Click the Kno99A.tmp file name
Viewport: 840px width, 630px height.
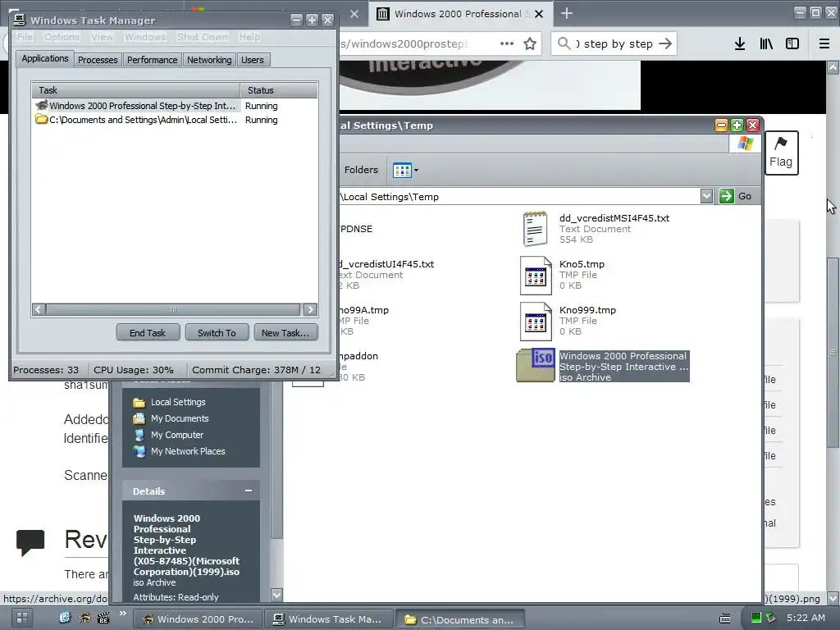pyautogui.click(x=364, y=310)
